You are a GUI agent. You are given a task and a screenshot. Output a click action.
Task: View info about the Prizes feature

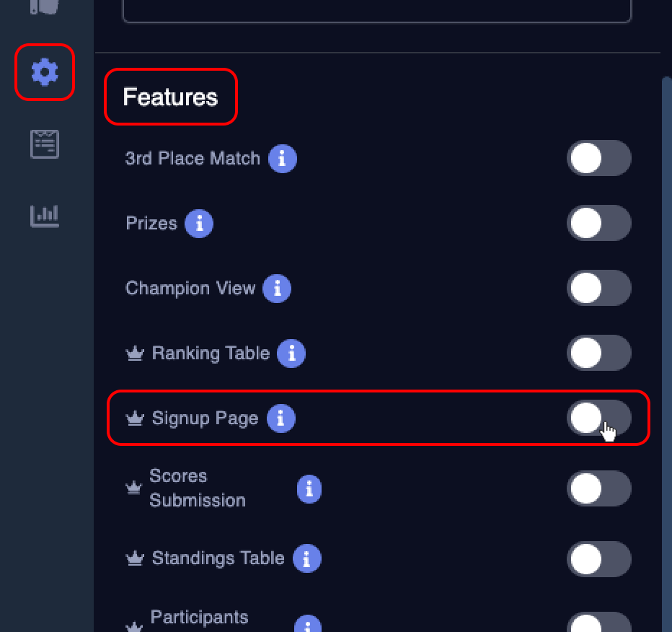199,224
